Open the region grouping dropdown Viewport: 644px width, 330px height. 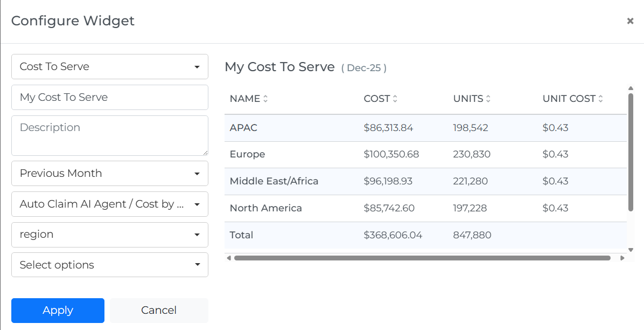point(109,235)
